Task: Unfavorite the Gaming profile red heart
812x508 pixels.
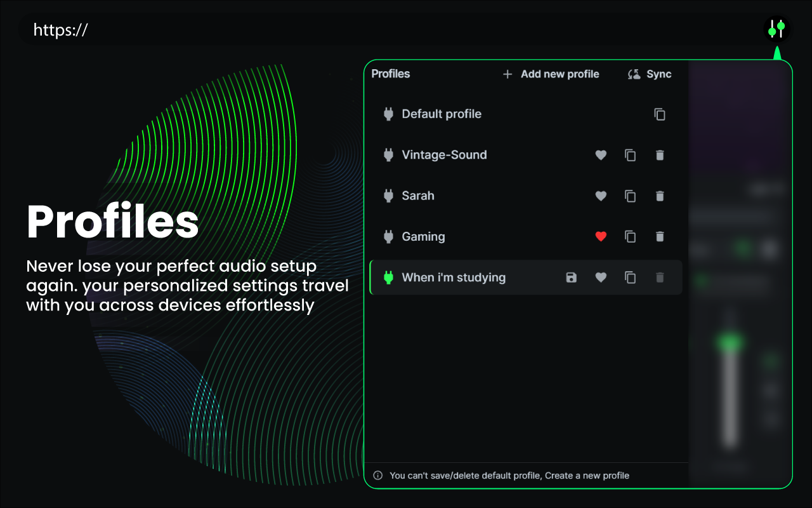Action: coord(601,236)
